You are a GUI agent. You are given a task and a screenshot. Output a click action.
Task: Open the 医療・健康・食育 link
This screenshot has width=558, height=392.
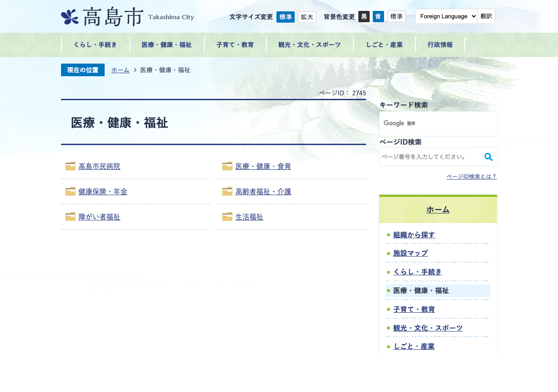click(x=263, y=166)
